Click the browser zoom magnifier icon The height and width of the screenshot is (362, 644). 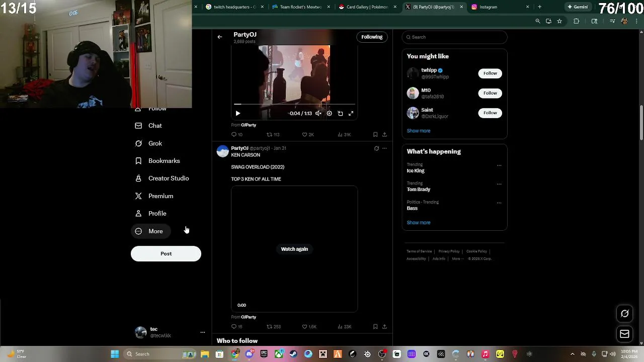(x=538, y=21)
